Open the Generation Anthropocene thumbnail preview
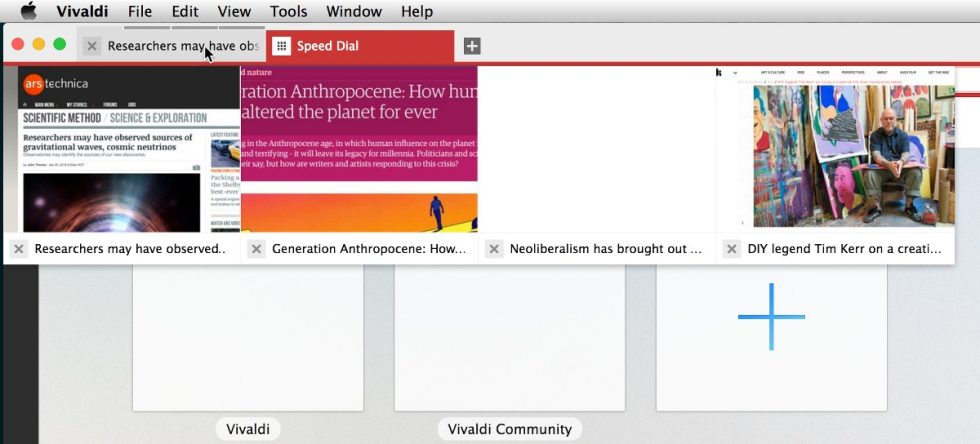This screenshot has width=980, height=444. 359,149
